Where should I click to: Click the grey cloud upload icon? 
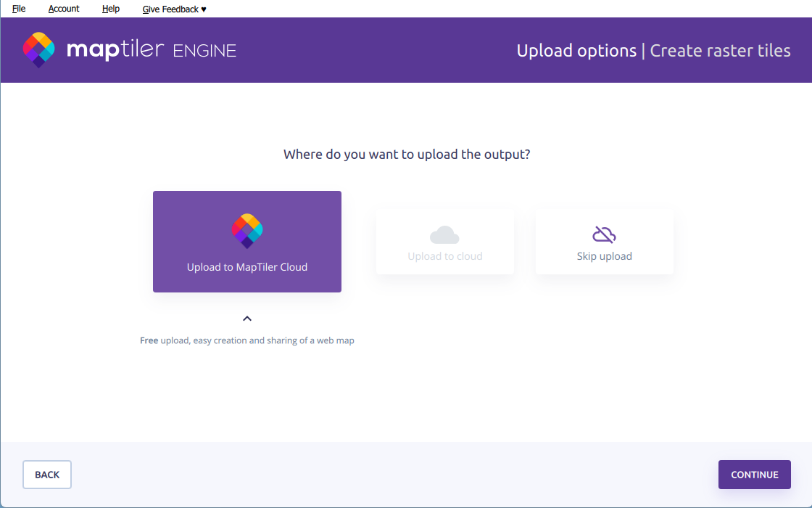pos(444,234)
